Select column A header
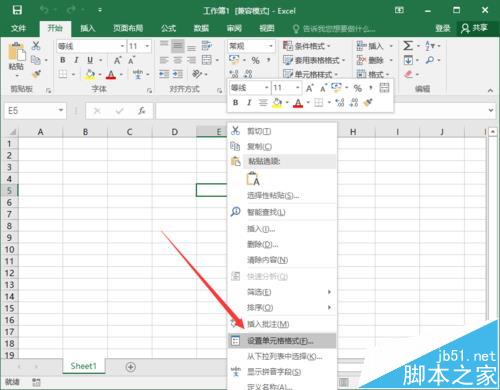 tap(40, 132)
